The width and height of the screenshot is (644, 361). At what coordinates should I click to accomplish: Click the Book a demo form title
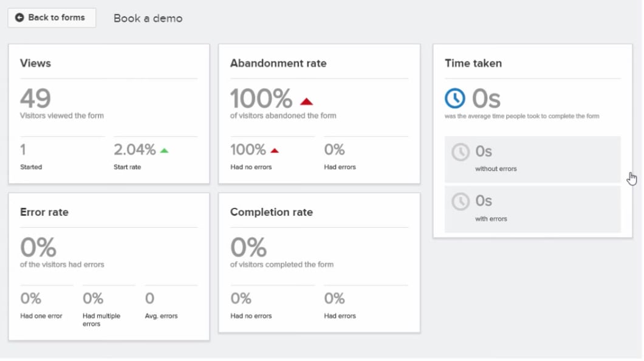point(148,18)
